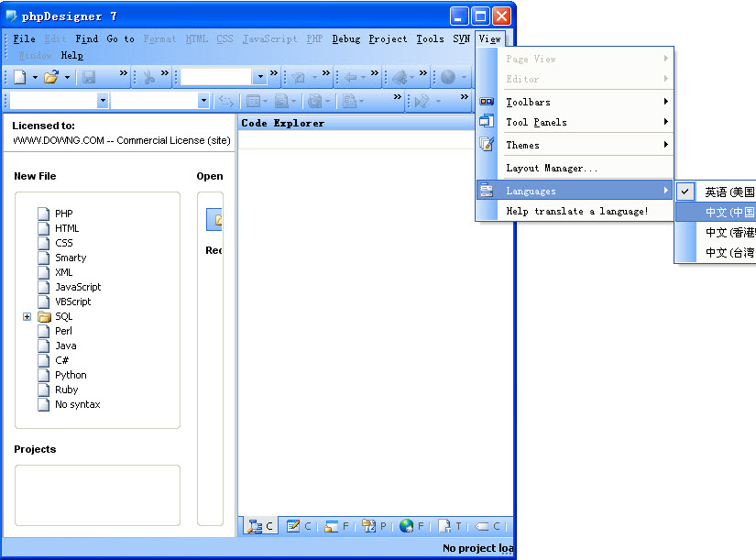Screen dimensions: 756x560
Task: Click the Languages menu icon
Action: [487, 191]
